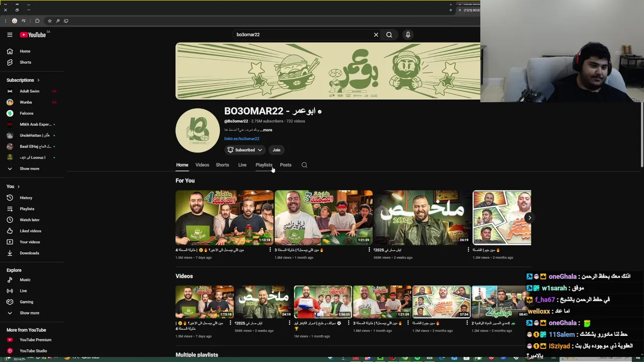
Task: Click @Bo3omar22 channel handle text
Action: pyautogui.click(x=236, y=121)
